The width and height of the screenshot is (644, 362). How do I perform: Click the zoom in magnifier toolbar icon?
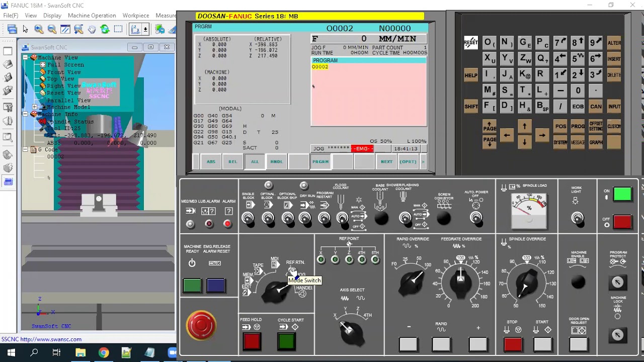39,29
